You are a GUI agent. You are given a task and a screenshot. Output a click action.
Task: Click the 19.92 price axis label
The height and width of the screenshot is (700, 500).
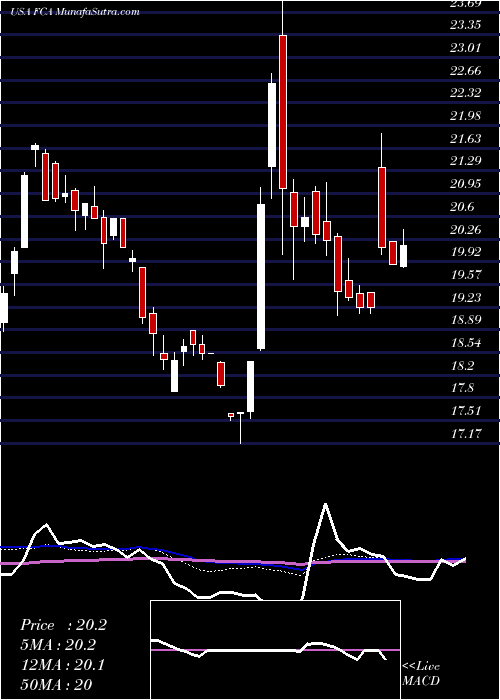[465, 252]
